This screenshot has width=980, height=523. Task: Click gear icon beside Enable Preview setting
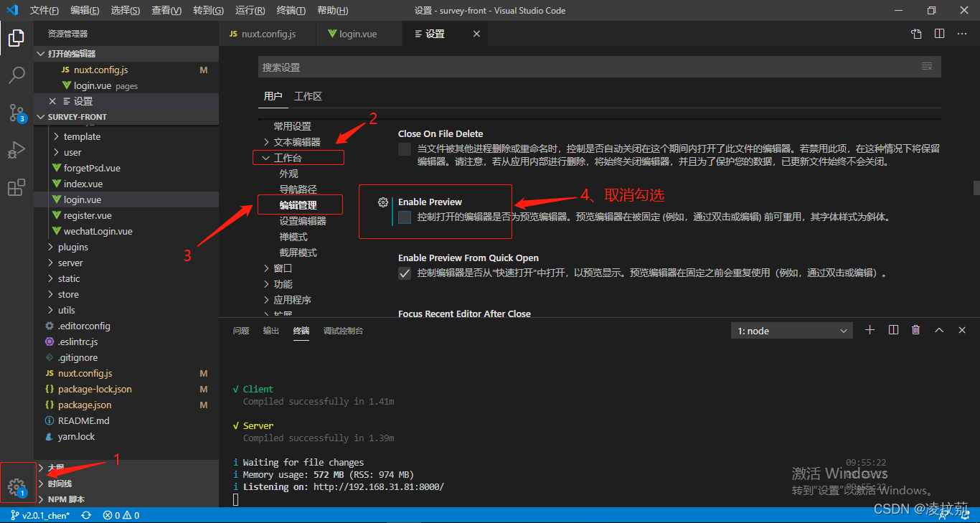(x=383, y=202)
